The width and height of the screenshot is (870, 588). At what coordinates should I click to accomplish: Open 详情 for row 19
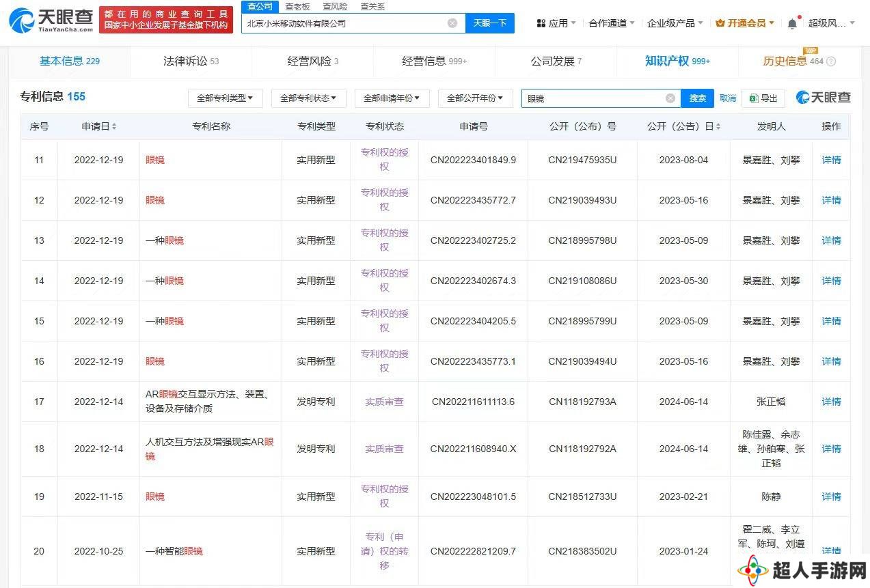(x=831, y=496)
